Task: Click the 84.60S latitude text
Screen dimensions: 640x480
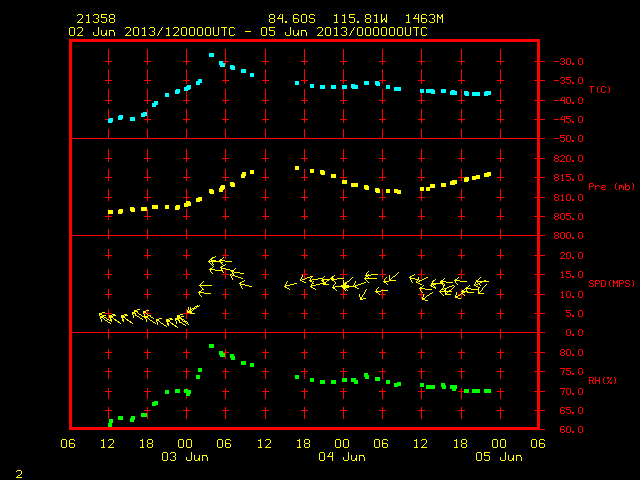Action: click(292, 19)
